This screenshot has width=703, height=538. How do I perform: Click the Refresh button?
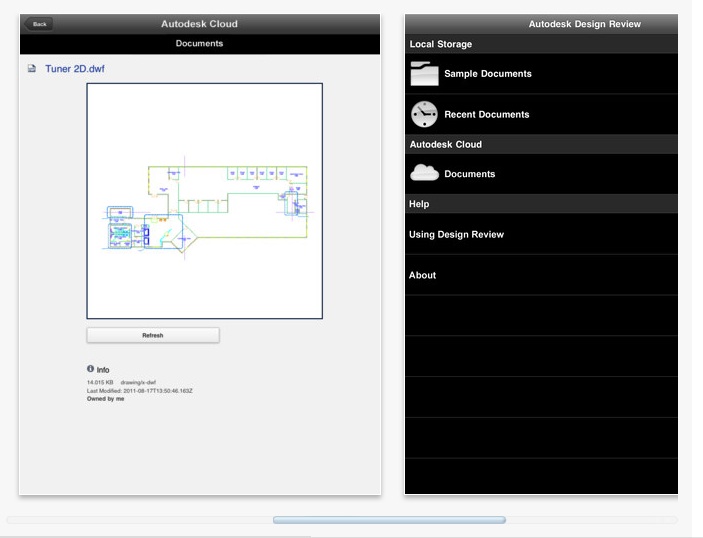click(153, 335)
